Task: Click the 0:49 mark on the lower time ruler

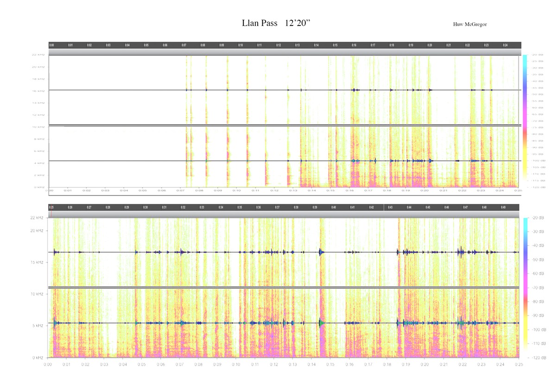Action: tap(503, 207)
